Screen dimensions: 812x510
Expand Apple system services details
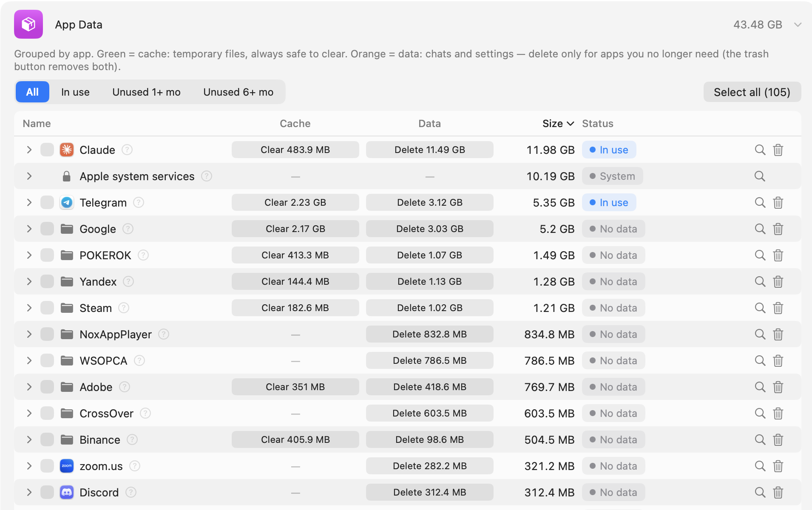pos(29,176)
